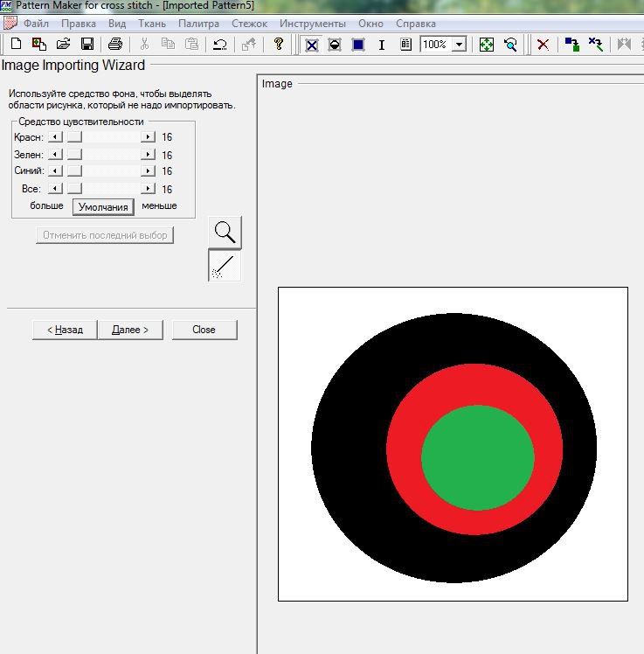Click the Зелен sensitivity slider track
Image resolution: width=644 pixels, height=654 pixels.
coord(105,155)
